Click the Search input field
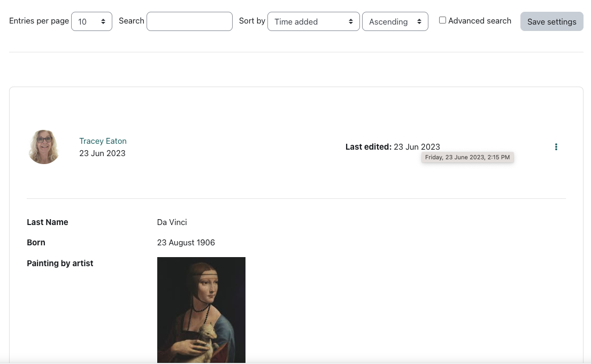 (189, 21)
